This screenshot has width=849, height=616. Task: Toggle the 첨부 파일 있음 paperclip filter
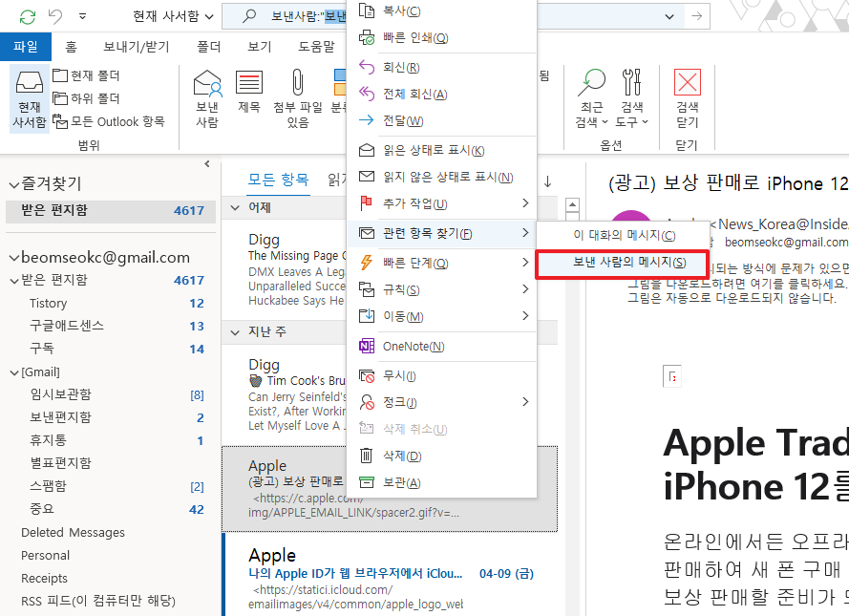point(297,98)
